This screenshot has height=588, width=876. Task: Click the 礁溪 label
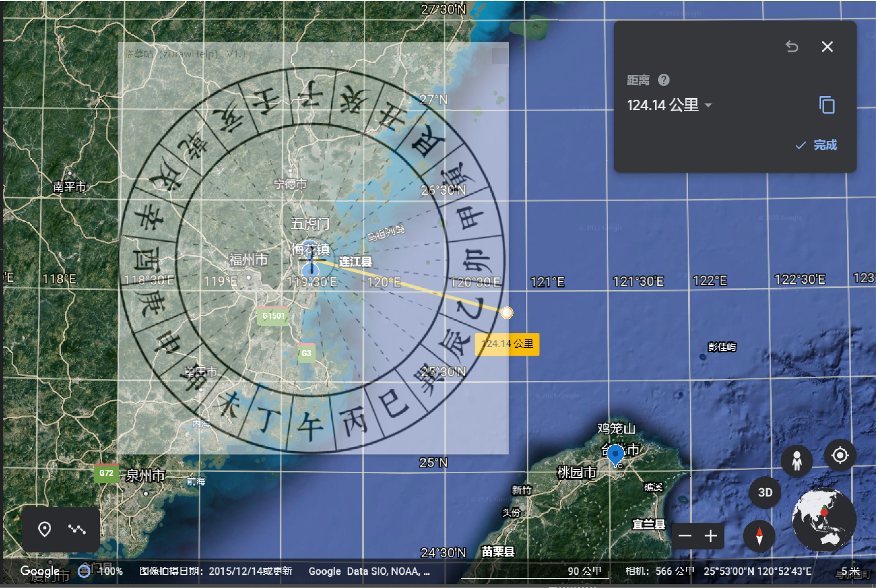[x=653, y=487]
